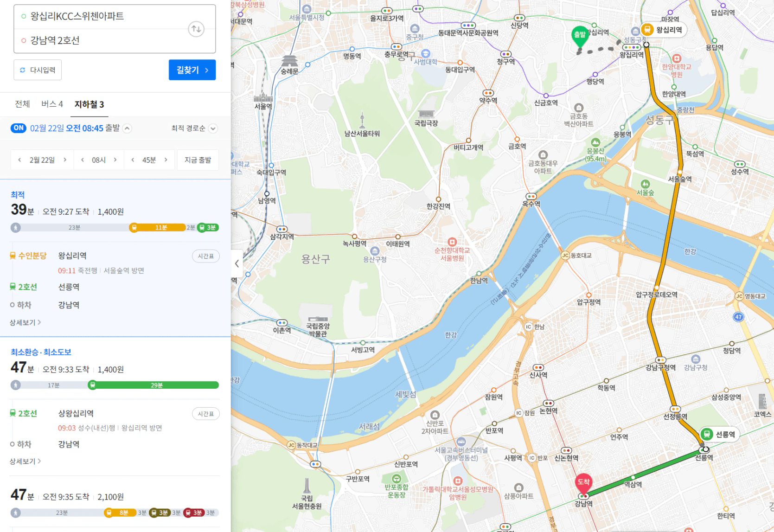Switch to the 버스 4 tab
Viewport: 774px width, 532px height.
(x=52, y=104)
